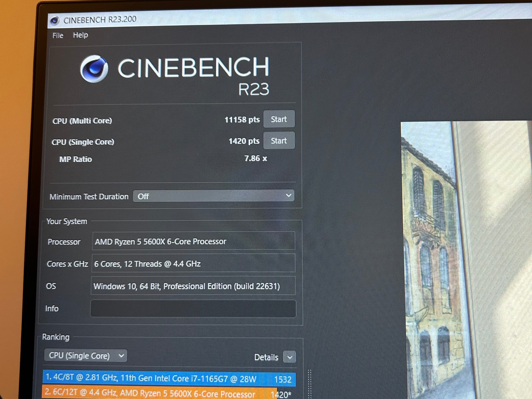The width and height of the screenshot is (532, 399).
Task: Click the Details label in Ranking
Action: coord(266,357)
